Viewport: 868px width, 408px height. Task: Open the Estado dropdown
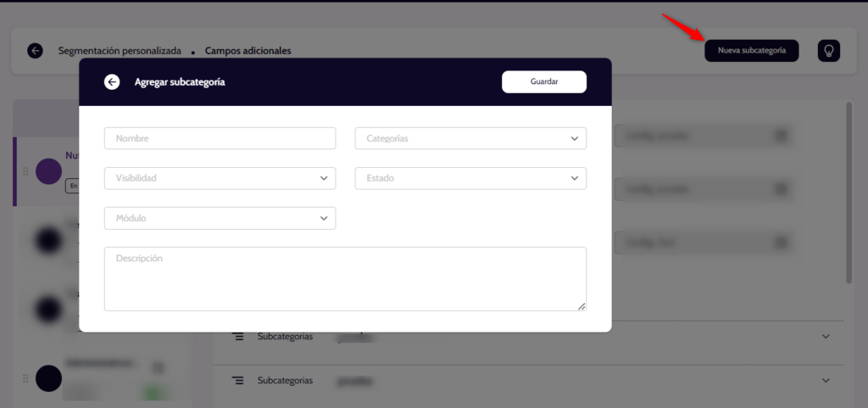470,178
